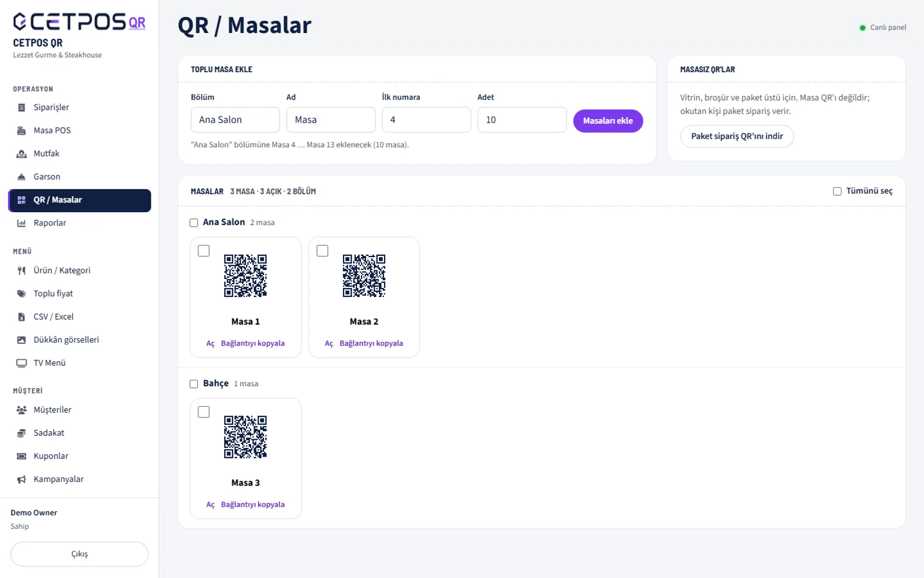Click the CETPOS QR logo
This screenshot has width=924, height=578.
[x=79, y=21]
